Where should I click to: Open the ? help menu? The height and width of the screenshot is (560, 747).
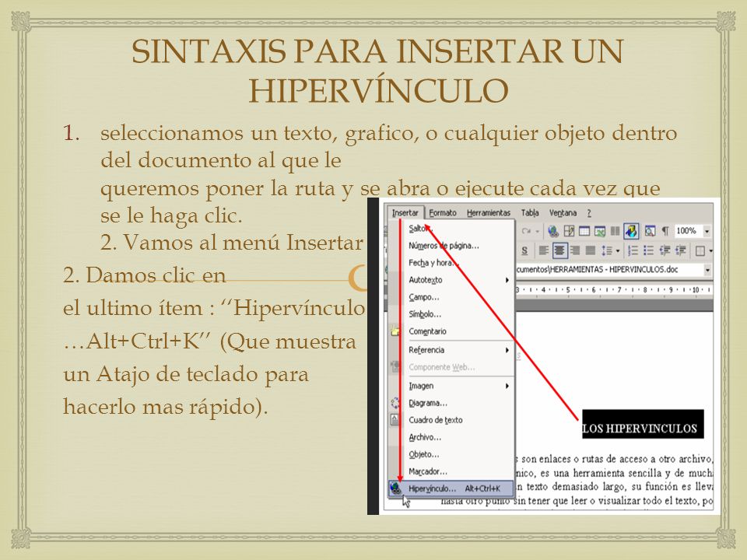[589, 213]
